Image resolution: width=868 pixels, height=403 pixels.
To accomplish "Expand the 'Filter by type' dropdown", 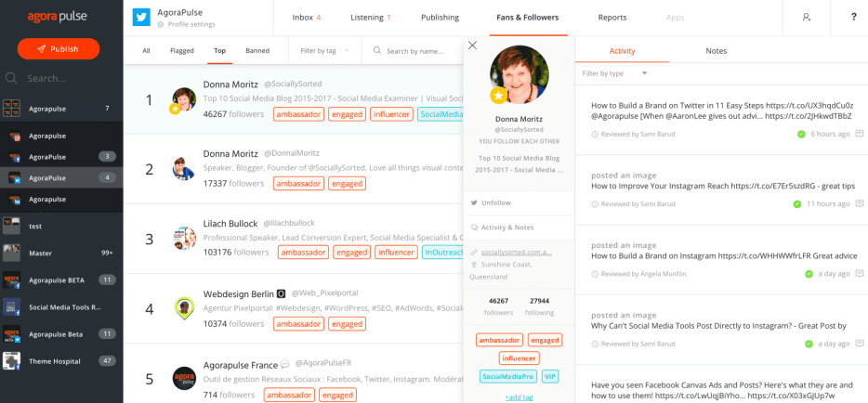I will 614,73.
